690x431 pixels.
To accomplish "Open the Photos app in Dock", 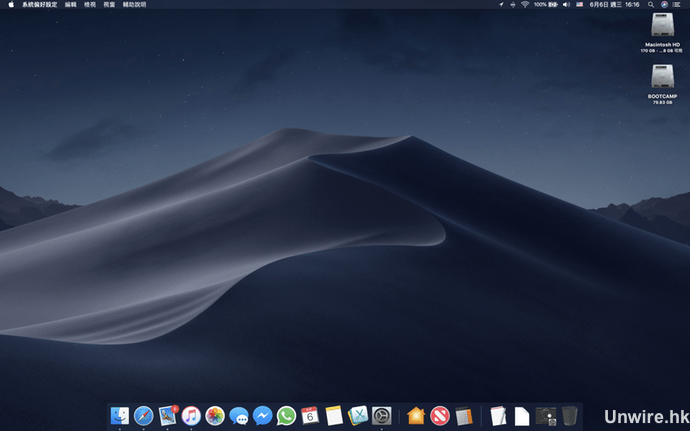I will 215,416.
